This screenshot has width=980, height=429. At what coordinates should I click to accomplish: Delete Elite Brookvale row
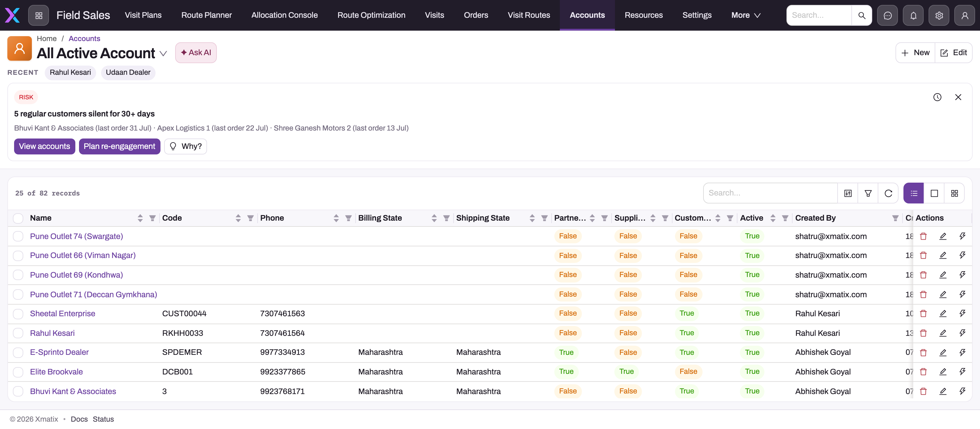(923, 372)
